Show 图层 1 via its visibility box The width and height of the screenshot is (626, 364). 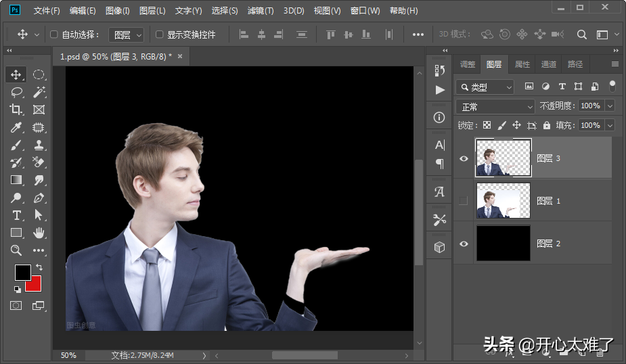click(464, 200)
